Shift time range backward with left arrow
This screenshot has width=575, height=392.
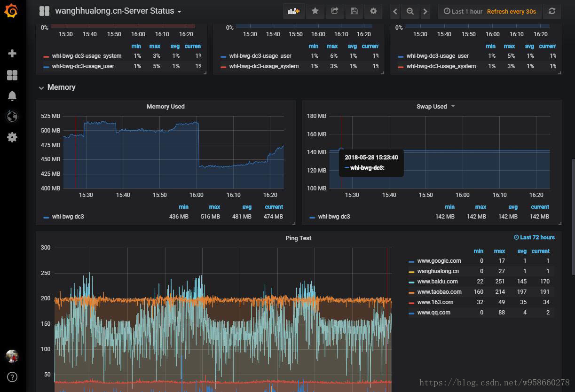pyautogui.click(x=395, y=11)
